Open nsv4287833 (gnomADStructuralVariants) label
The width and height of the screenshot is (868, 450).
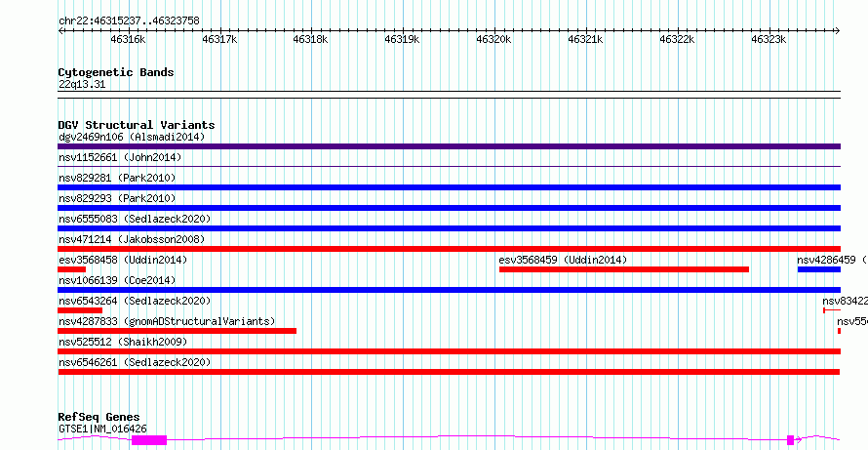(167, 321)
